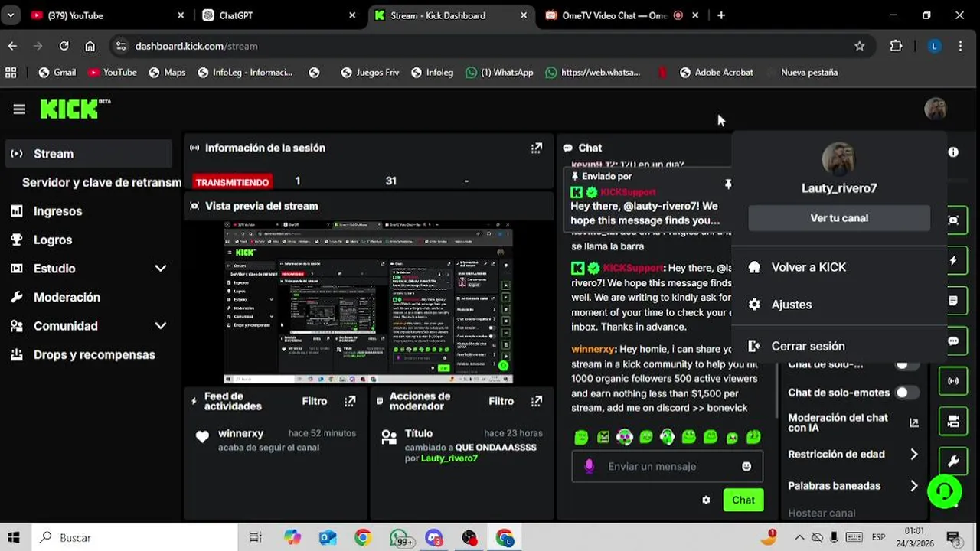Screen dimensions: 980x551
Task: Switch to the ChatGPT browser tab
Action: (x=279, y=15)
